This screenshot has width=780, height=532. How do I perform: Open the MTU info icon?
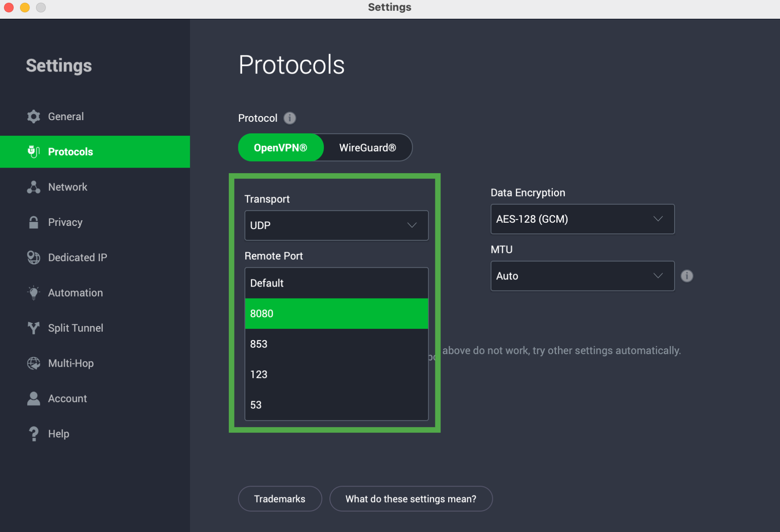[x=687, y=276]
